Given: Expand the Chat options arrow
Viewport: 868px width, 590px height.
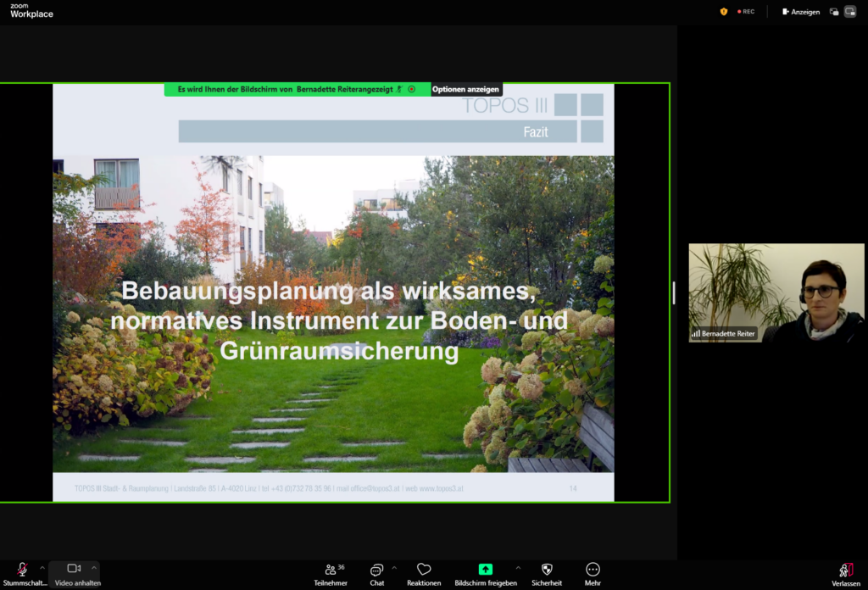Looking at the screenshot, I should 394,567.
